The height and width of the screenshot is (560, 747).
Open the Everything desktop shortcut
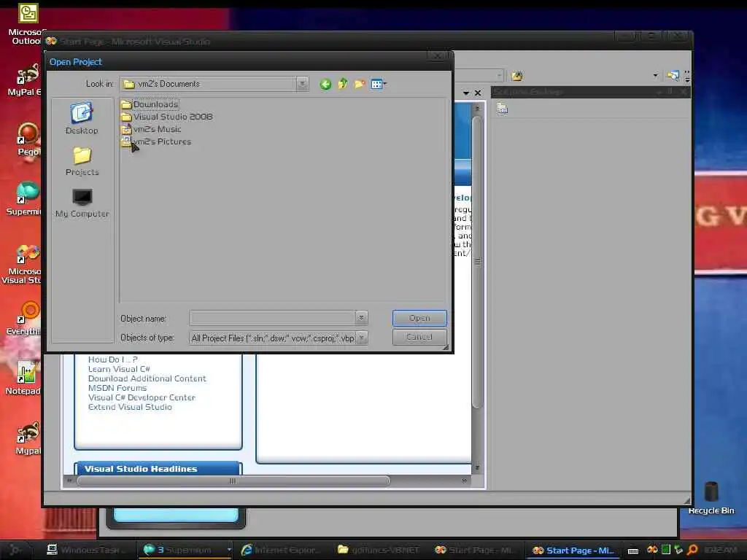[26, 318]
